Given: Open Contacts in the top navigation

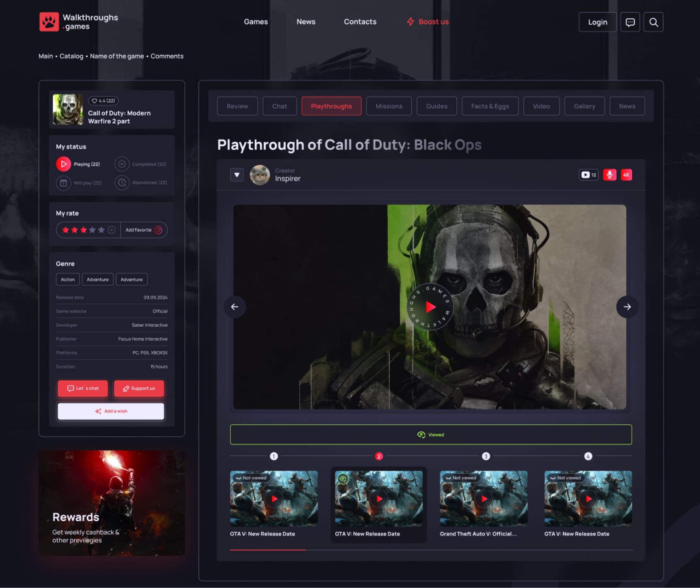Looking at the screenshot, I should tap(360, 22).
